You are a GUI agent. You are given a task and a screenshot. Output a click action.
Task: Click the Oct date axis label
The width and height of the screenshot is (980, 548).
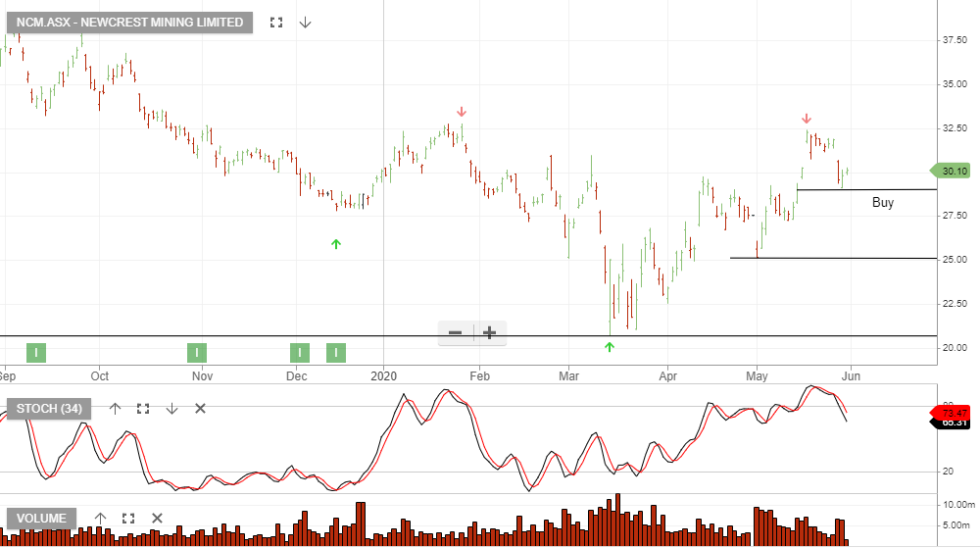click(x=99, y=376)
